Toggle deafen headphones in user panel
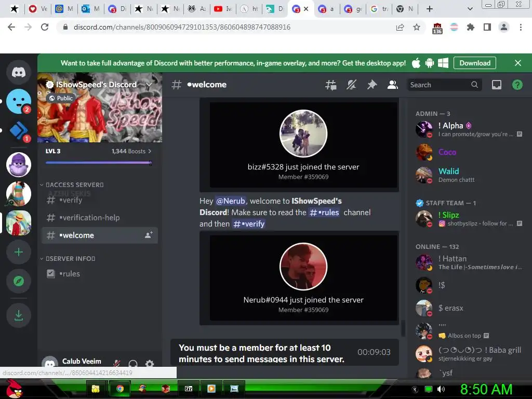Viewport: 532px width, 399px height. click(133, 363)
